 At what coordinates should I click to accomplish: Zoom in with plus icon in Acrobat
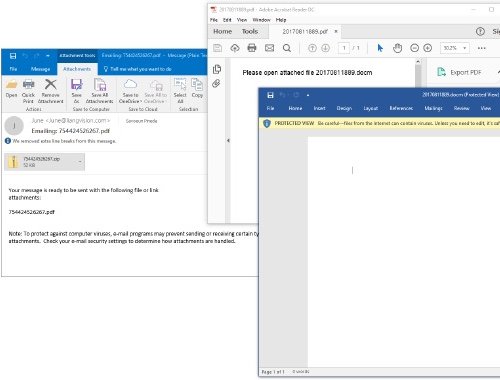[428, 48]
